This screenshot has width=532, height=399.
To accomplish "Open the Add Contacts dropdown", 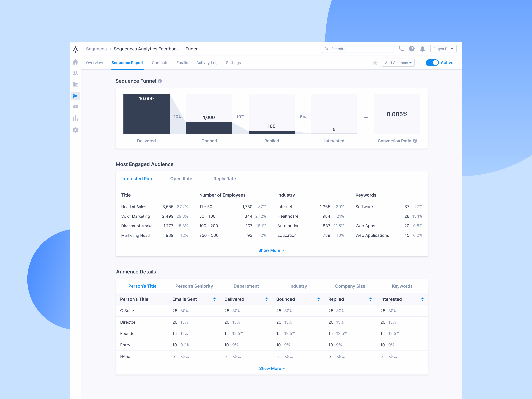I will pyautogui.click(x=398, y=63).
